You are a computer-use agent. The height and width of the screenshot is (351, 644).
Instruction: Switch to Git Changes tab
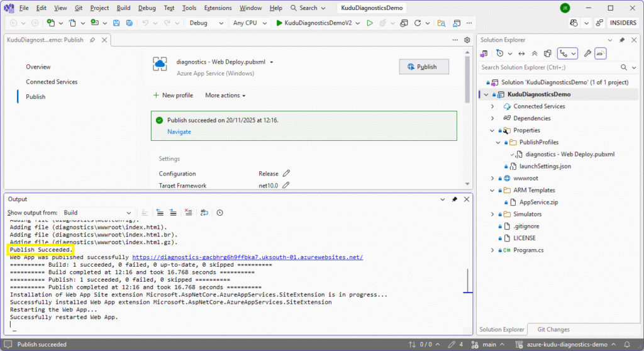click(x=553, y=330)
